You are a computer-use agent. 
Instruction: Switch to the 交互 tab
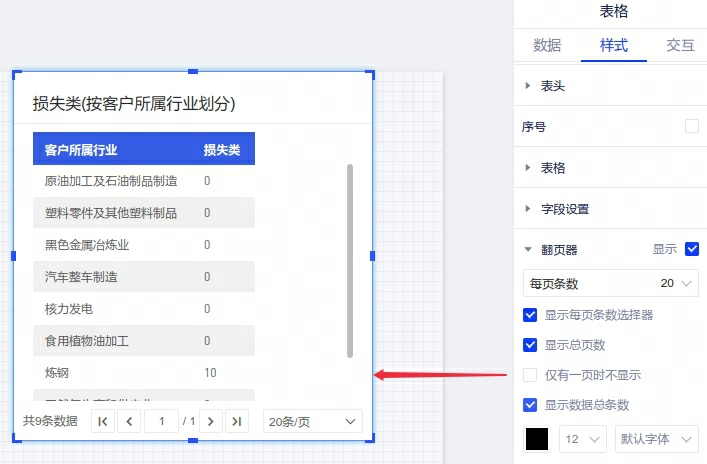[680, 45]
